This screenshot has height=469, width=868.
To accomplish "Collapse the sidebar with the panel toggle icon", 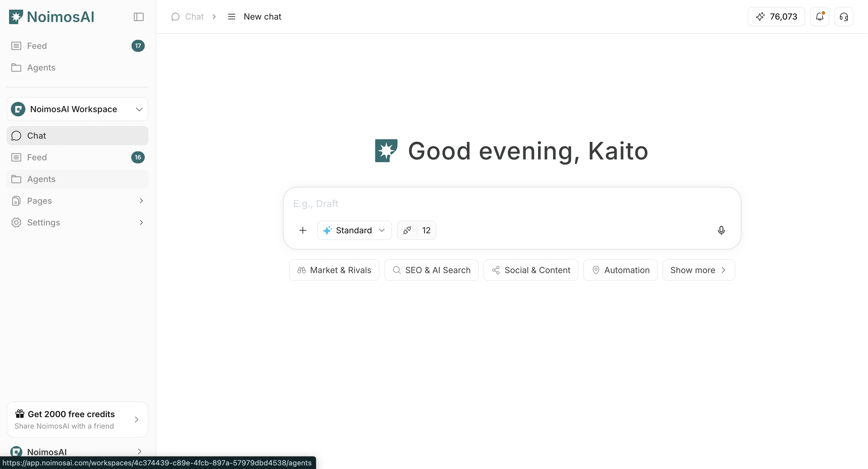I will point(138,17).
